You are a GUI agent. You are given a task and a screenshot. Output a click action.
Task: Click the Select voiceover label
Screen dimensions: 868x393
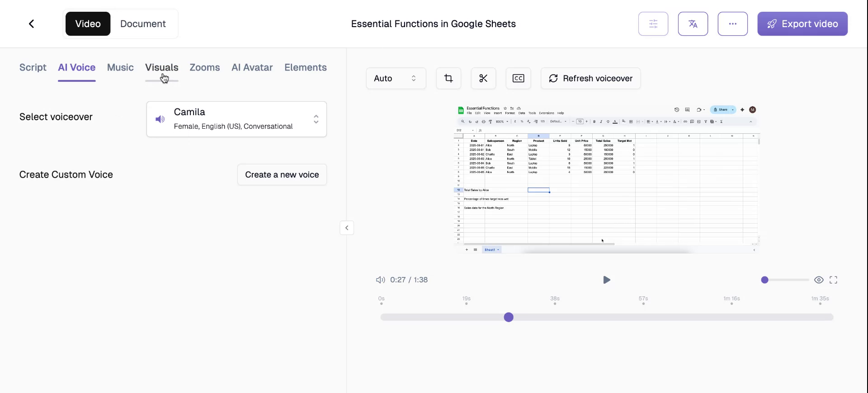pyautogui.click(x=56, y=117)
